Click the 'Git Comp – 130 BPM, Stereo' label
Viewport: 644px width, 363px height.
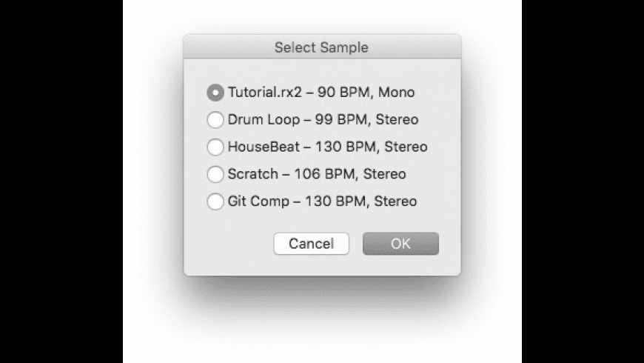point(322,201)
